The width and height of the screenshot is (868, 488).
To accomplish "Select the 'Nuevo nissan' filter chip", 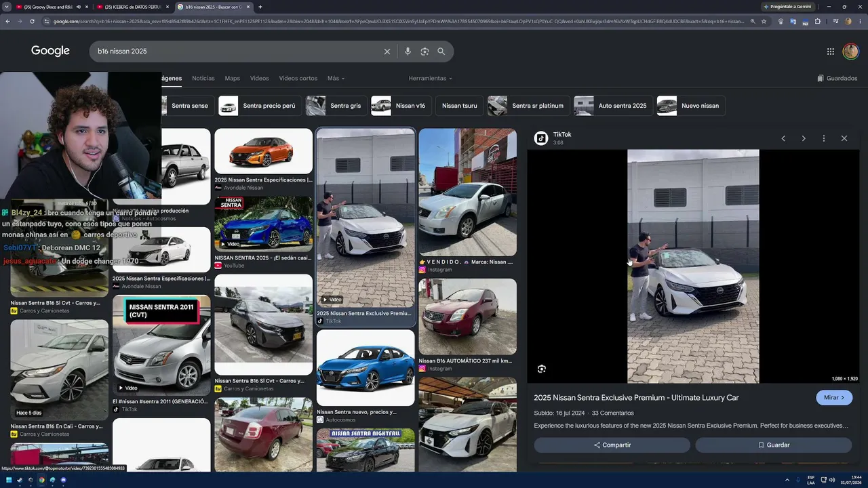I will point(691,106).
